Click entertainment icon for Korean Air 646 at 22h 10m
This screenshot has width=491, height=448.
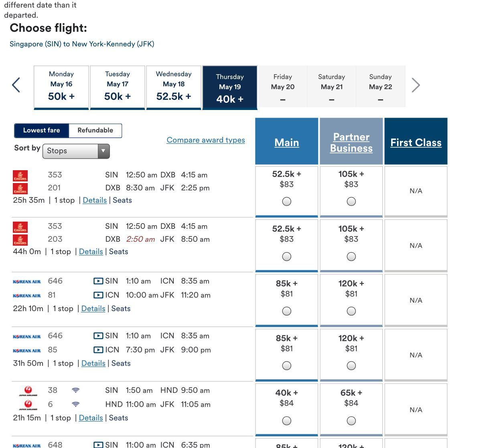click(x=98, y=281)
